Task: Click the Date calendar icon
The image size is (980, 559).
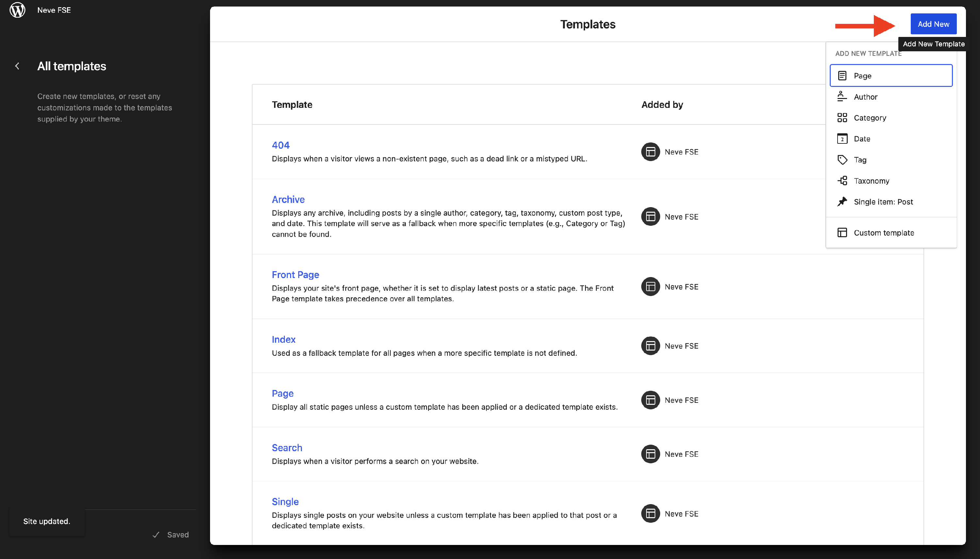Action: [842, 139]
